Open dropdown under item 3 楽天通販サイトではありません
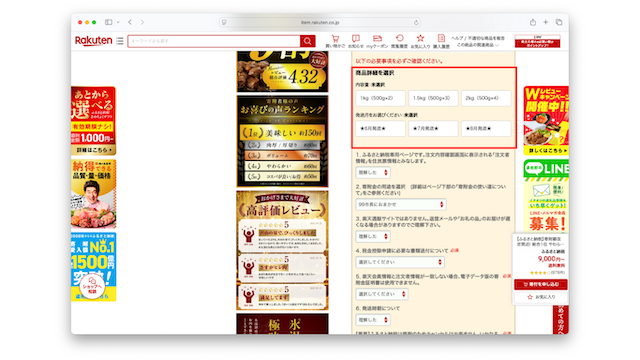The height and width of the screenshot is (360, 640). click(373, 236)
